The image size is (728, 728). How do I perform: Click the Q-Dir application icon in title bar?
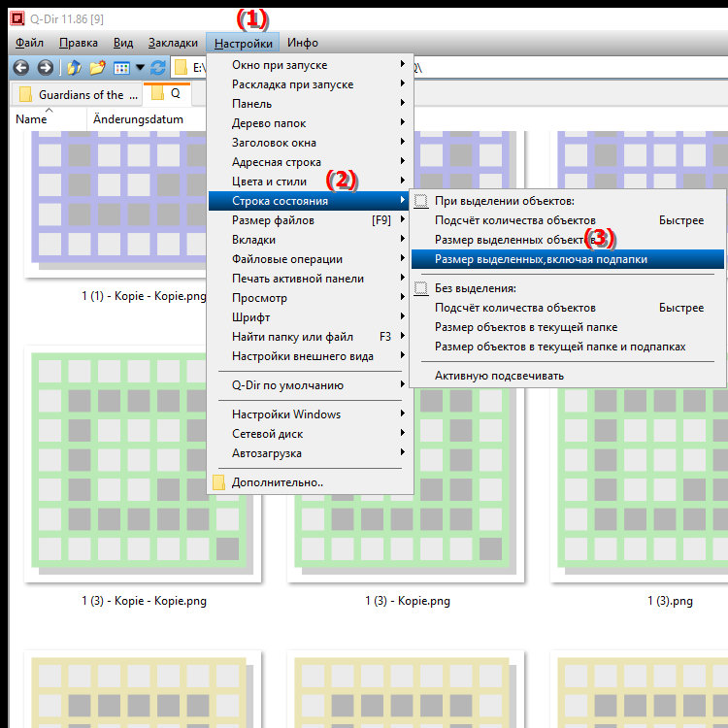pos(17,19)
